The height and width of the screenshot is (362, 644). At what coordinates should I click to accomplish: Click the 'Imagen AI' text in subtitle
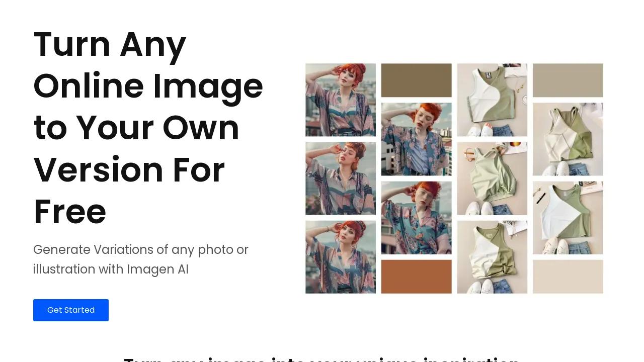pyautogui.click(x=157, y=269)
